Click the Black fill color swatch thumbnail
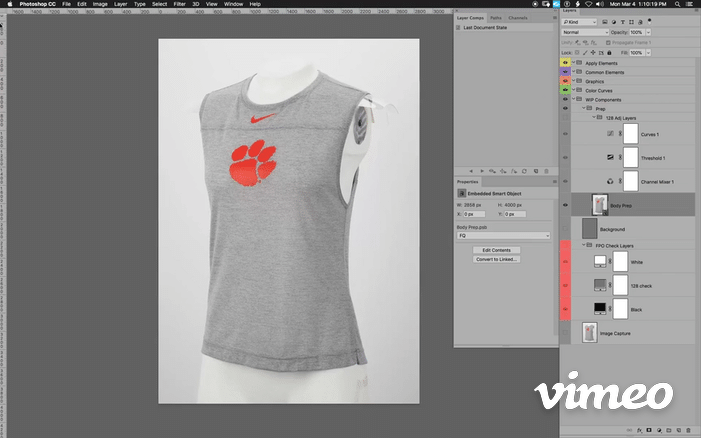Screen dimensions: 701x438 click(600, 308)
